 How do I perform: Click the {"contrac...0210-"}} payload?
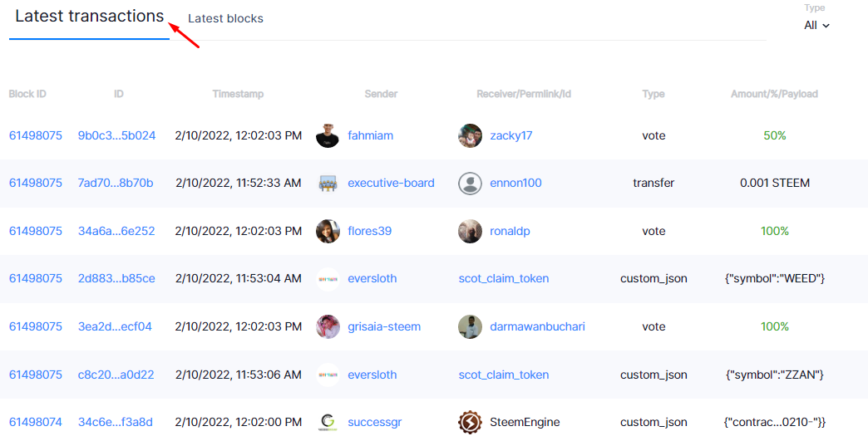(x=774, y=422)
